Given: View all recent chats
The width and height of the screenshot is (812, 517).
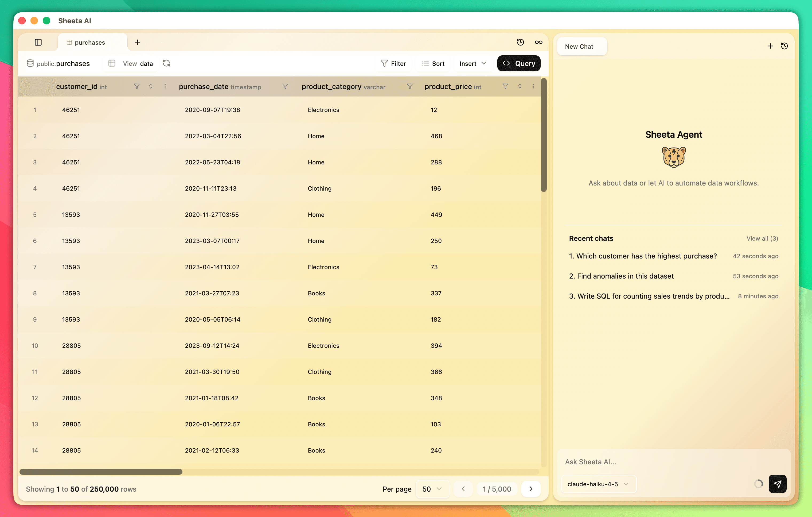Looking at the screenshot, I should coord(762,239).
